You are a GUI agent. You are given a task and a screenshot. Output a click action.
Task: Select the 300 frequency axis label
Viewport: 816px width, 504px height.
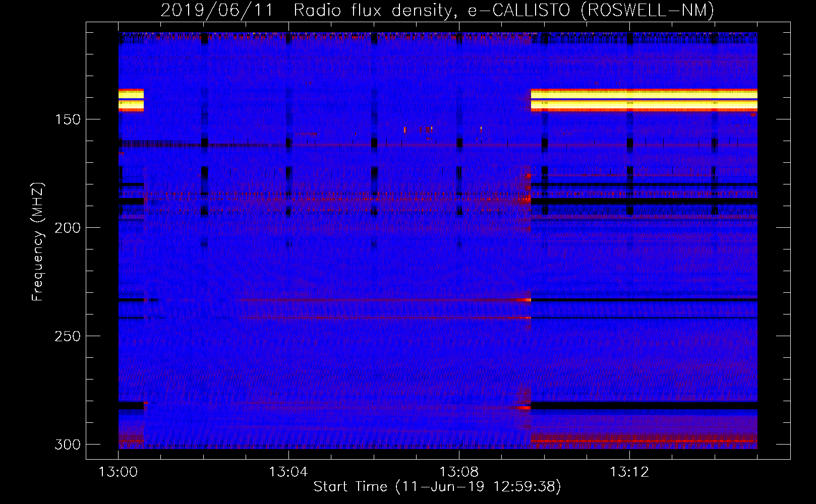coord(68,445)
